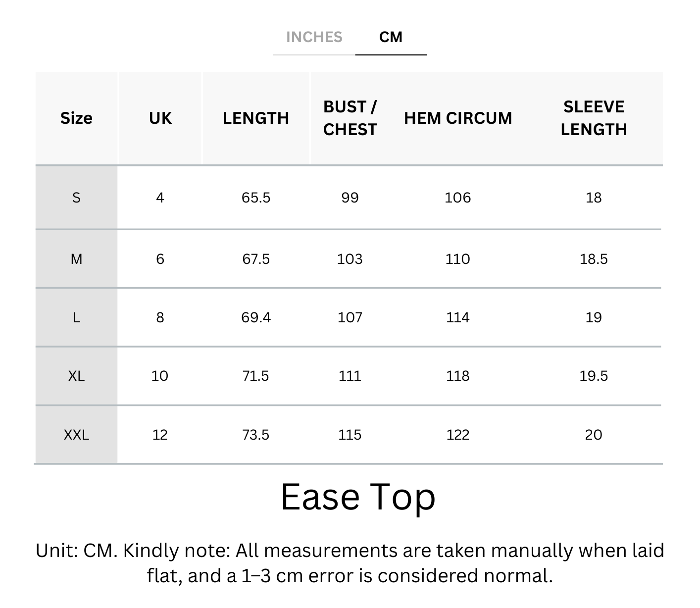Screen dimensions: 700x608
Task: Click the 103 bust value
Action: tap(350, 259)
